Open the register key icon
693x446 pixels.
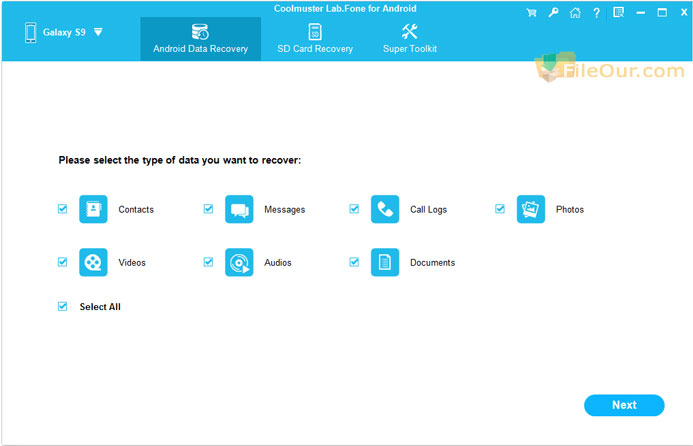[x=553, y=13]
